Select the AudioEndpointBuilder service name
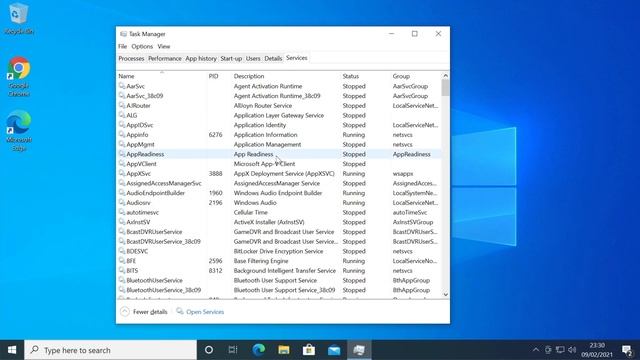640x360 pixels. tap(156, 193)
